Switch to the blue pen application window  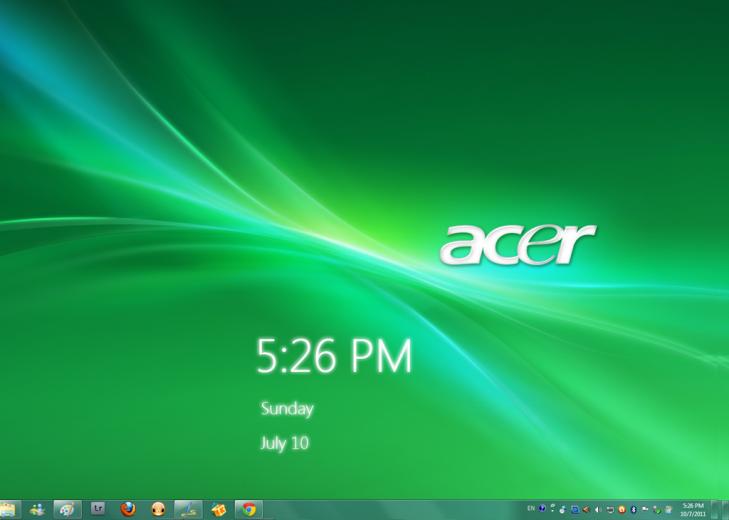pyautogui.click(x=188, y=510)
